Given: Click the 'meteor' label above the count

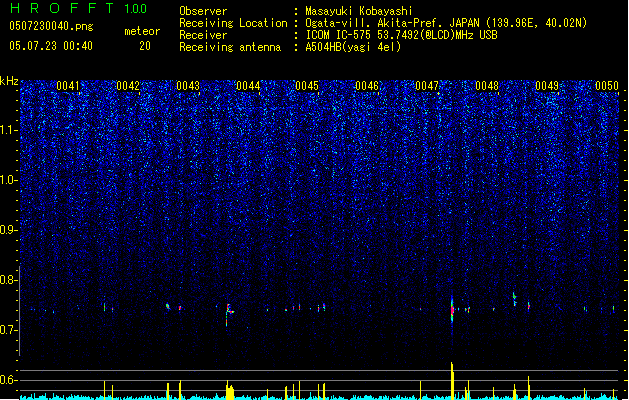Looking at the screenshot, I should tap(142, 31).
